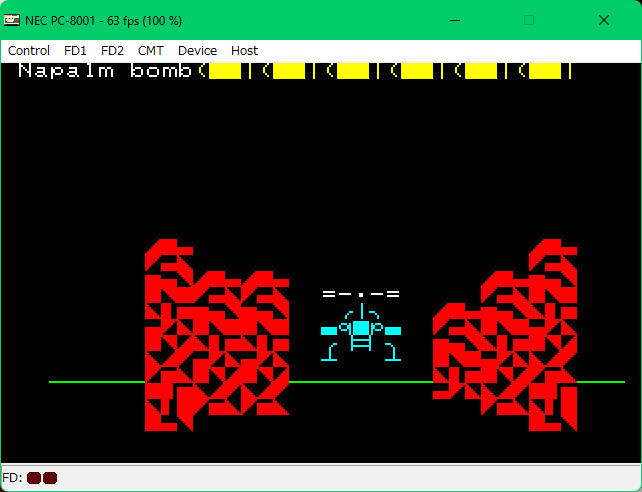The height and width of the screenshot is (492, 642).
Task: Click the NEC PC-8001 app icon in title bar
Action: tap(12, 20)
